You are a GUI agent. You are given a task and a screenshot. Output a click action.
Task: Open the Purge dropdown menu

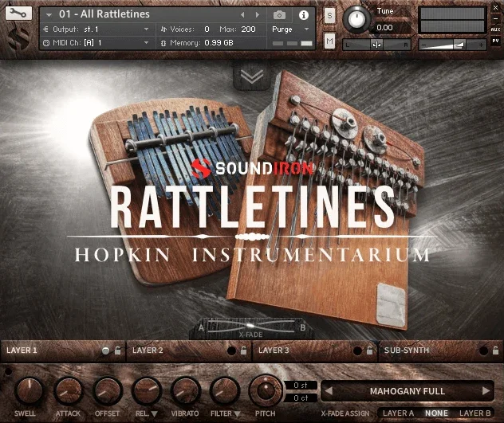click(307, 29)
